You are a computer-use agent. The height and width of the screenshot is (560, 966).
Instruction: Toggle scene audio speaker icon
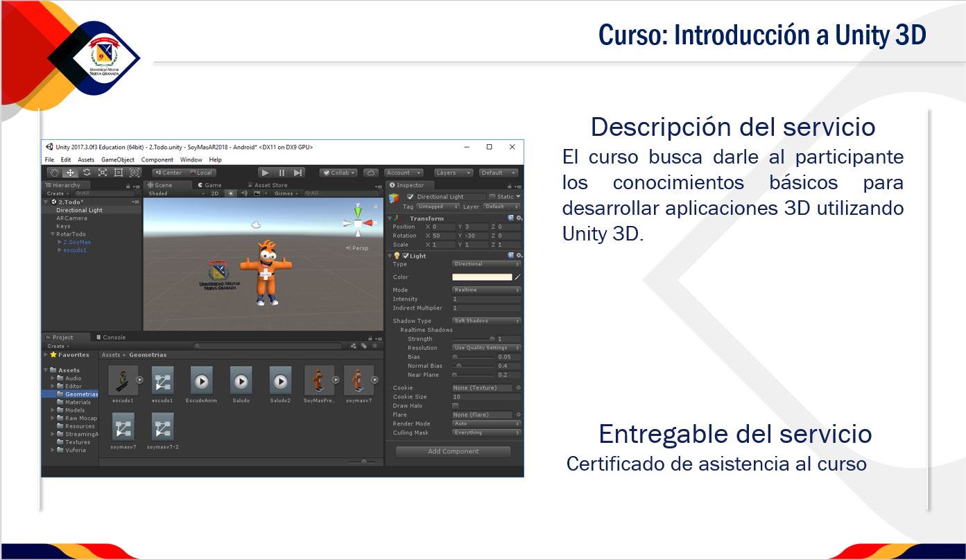click(x=244, y=193)
